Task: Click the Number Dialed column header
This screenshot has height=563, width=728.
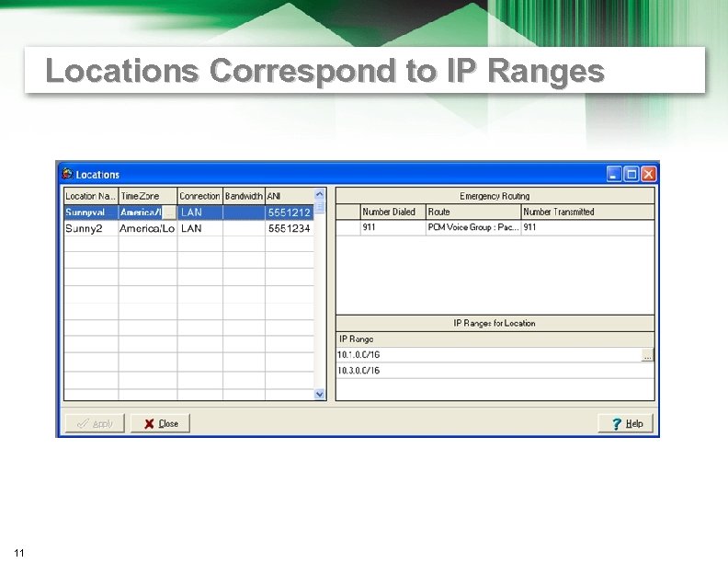Action: coord(392,212)
